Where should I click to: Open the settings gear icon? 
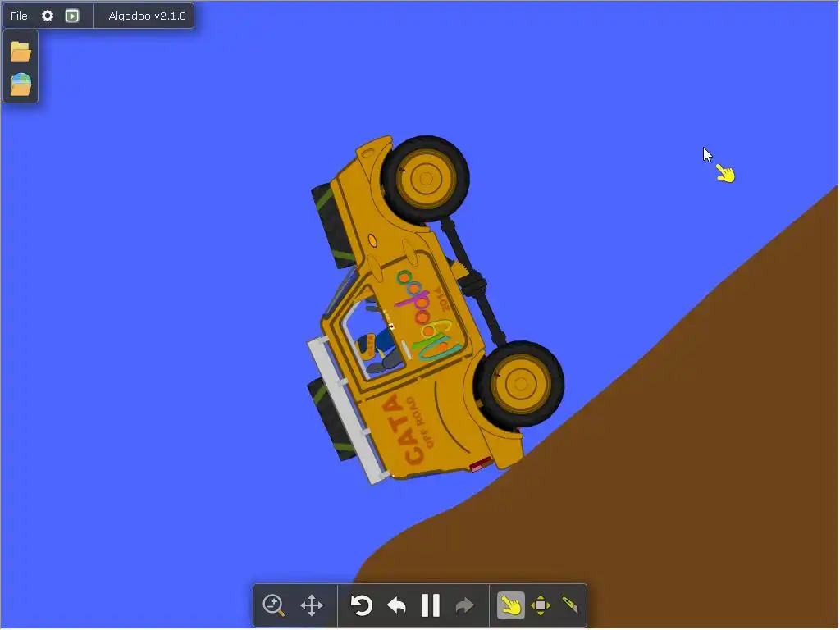tap(48, 16)
